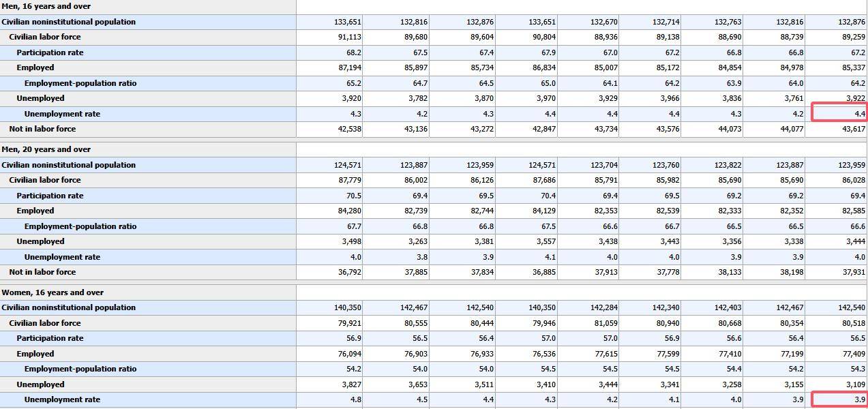Select the 'Women, 16 years and over' header
The image size is (868, 409).
click(x=53, y=292)
